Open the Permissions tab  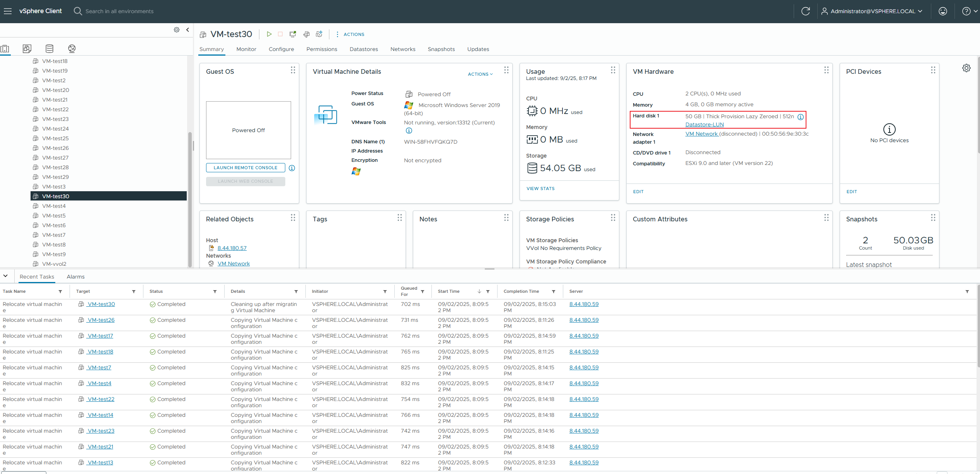tap(322, 49)
